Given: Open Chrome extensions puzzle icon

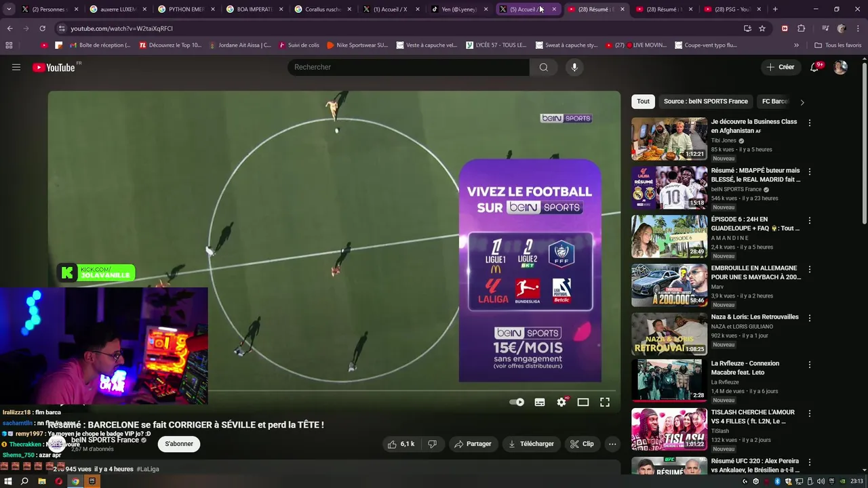Looking at the screenshot, I should click(802, 28).
